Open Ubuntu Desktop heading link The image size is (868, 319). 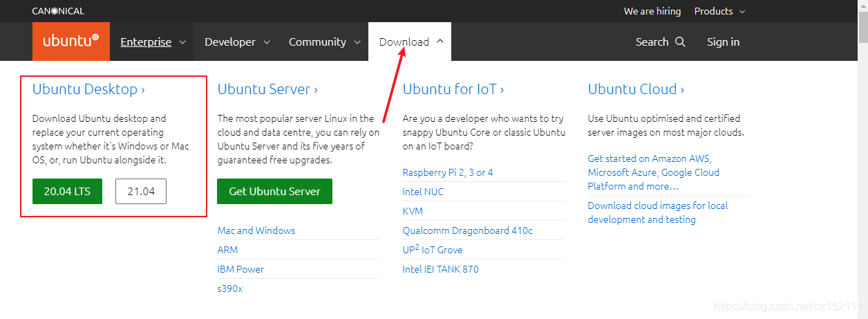pos(88,89)
